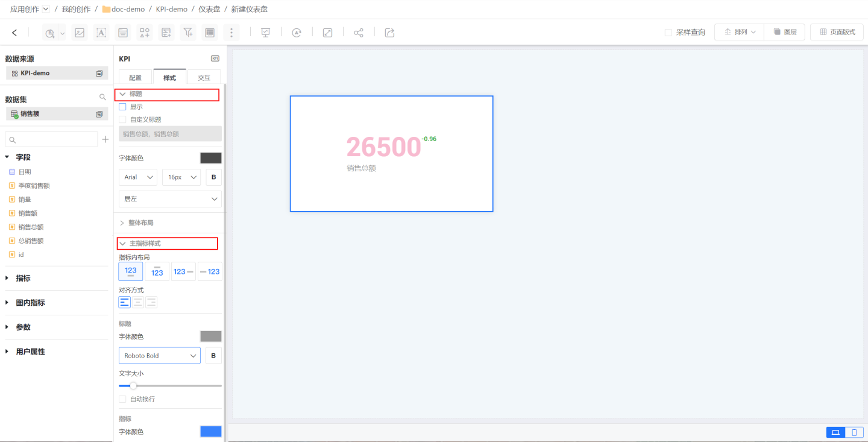Open the Roboto Bold font dropdown
Viewport: 868px width, 442px height.
pyautogui.click(x=160, y=356)
